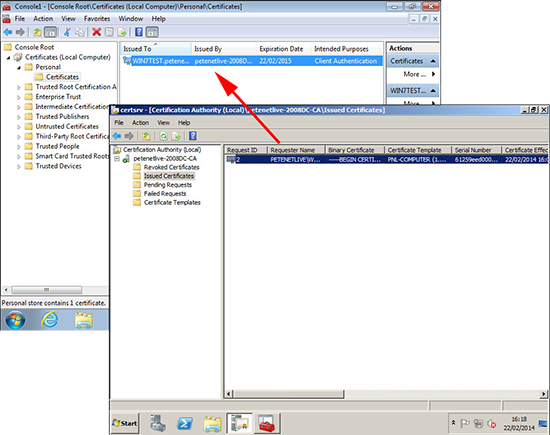
Task: Select Smart Card Trusted Roots folder
Action: (x=72, y=156)
